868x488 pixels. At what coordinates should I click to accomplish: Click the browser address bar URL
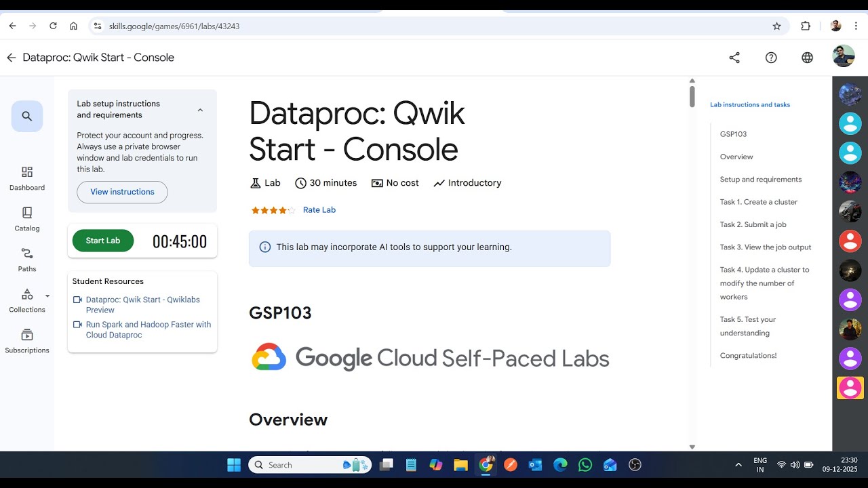pyautogui.click(x=174, y=26)
